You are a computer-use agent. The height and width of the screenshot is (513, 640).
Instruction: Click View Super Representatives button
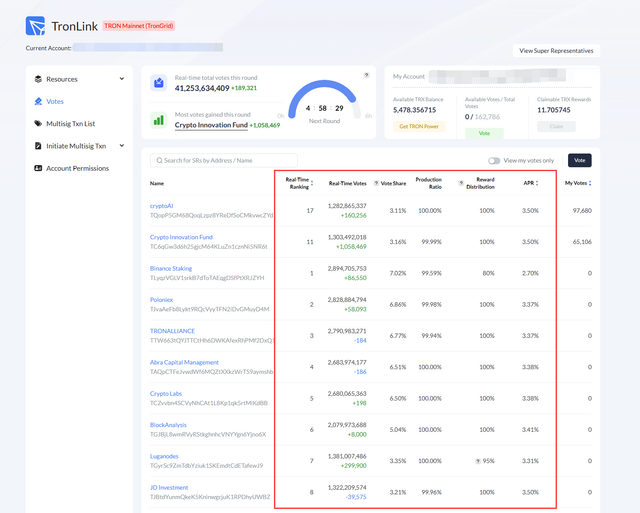tap(556, 51)
